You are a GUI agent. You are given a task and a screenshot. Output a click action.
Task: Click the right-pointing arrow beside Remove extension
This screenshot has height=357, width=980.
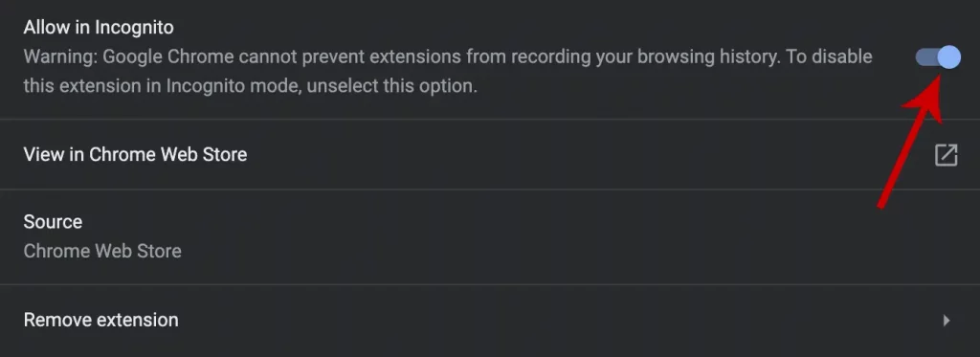click(x=947, y=320)
